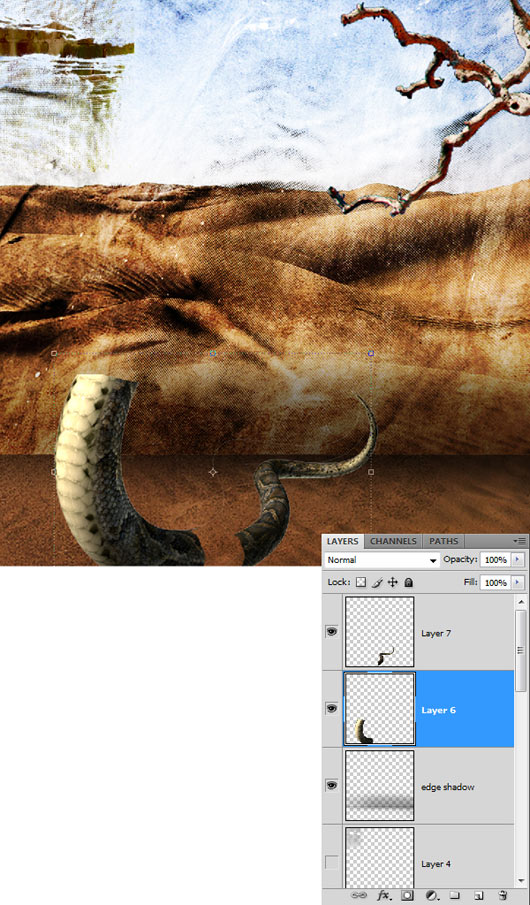The height and width of the screenshot is (905, 530).
Task: Click the Layer 6 thumbnail
Action: 379,709
